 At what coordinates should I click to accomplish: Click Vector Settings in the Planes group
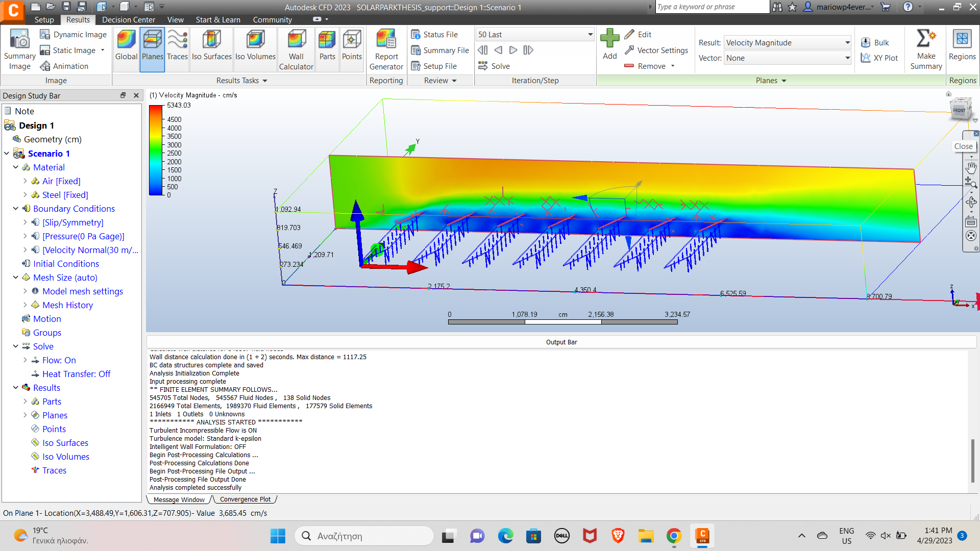point(656,50)
